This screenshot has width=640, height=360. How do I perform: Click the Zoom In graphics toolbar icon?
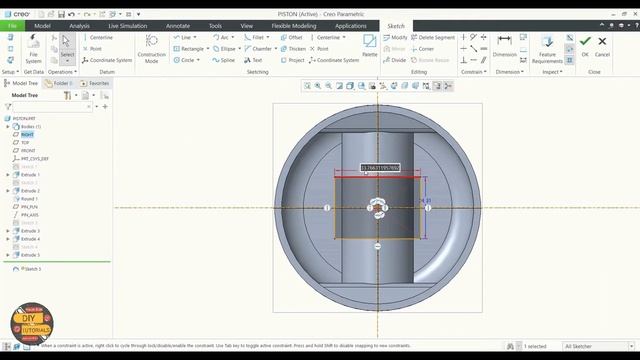click(x=318, y=86)
